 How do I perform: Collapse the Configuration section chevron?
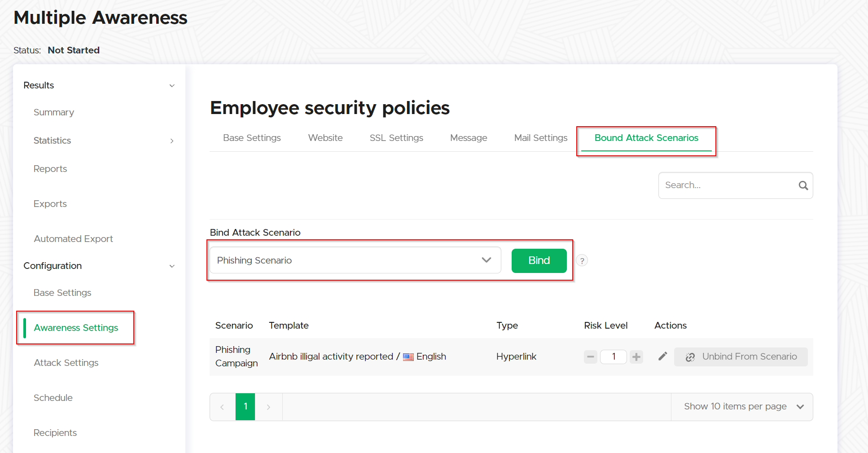(172, 266)
